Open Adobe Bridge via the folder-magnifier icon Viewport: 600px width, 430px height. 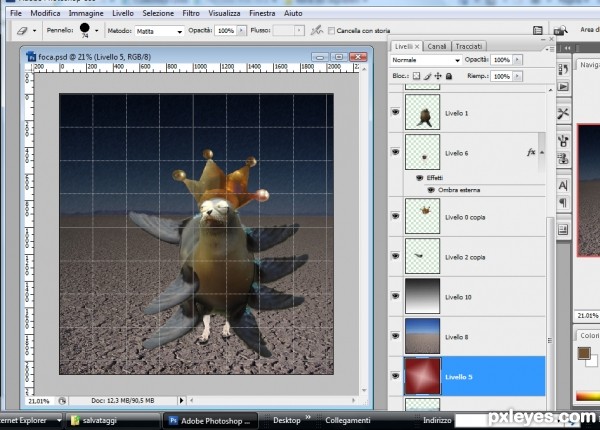561,30
